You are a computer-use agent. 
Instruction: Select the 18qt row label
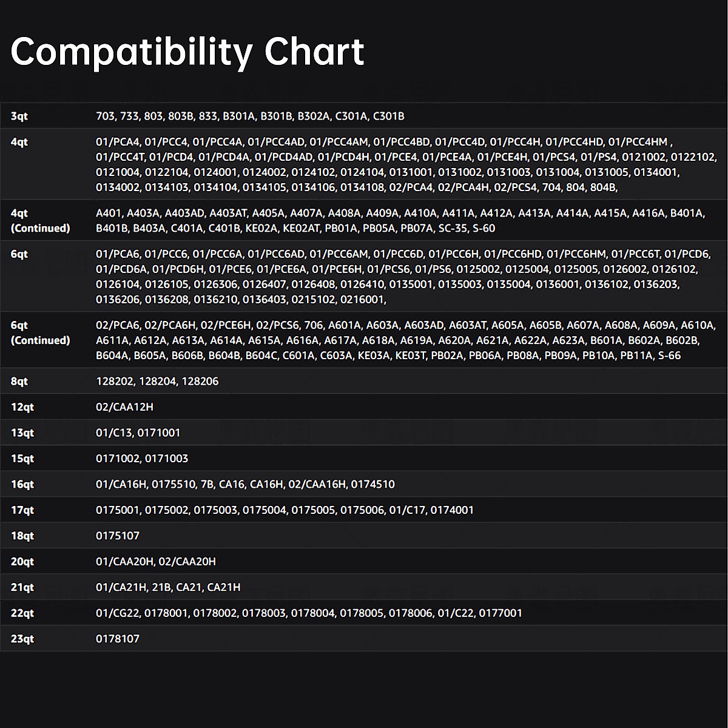pyautogui.click(x=22, y=536)
